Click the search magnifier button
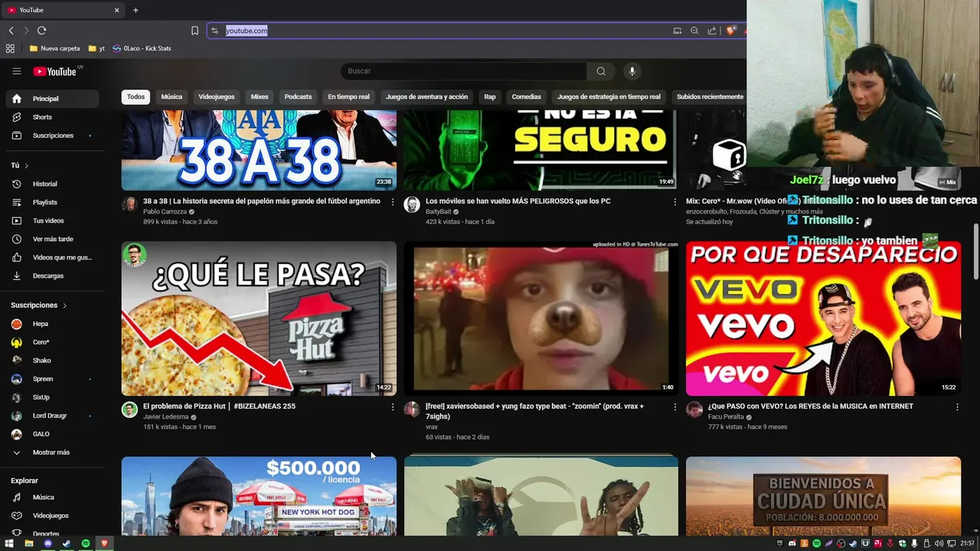Image resolution: width=980 pixels, height=551 pixels. tap(601, 71)
